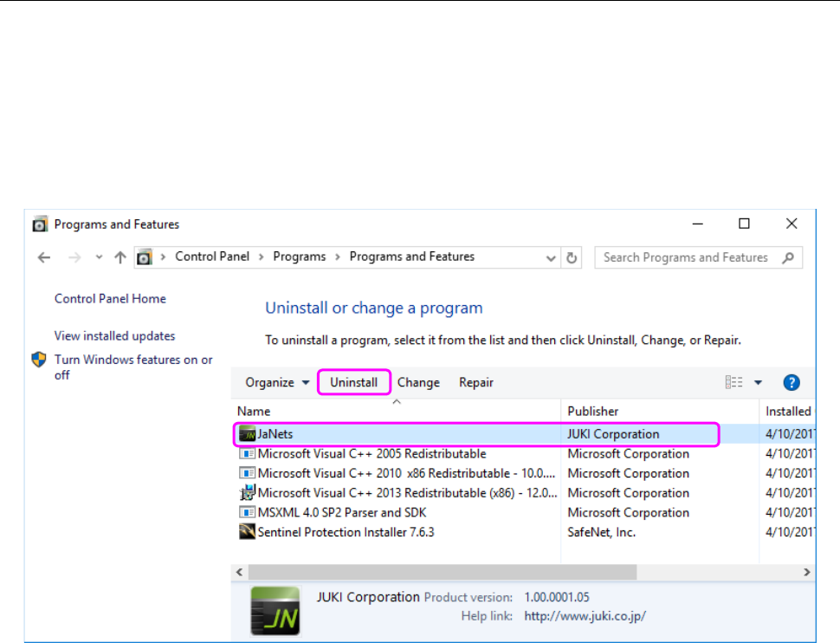Maximize the Programs and Features window
The width and height of the screenshot is (840, 643).
click(744, 224)
